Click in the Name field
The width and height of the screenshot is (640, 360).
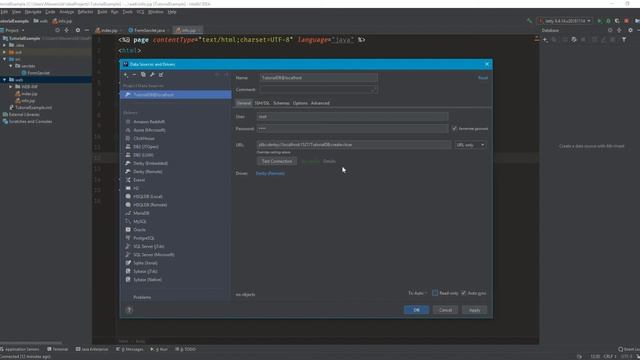[318, 78]
